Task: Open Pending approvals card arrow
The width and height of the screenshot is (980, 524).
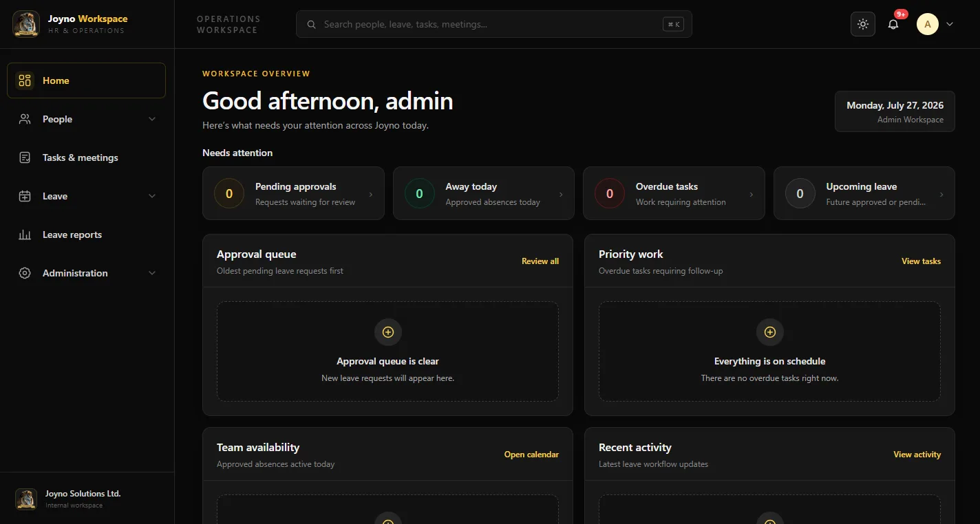Action: pyautogui.click(x=371, y=195)
